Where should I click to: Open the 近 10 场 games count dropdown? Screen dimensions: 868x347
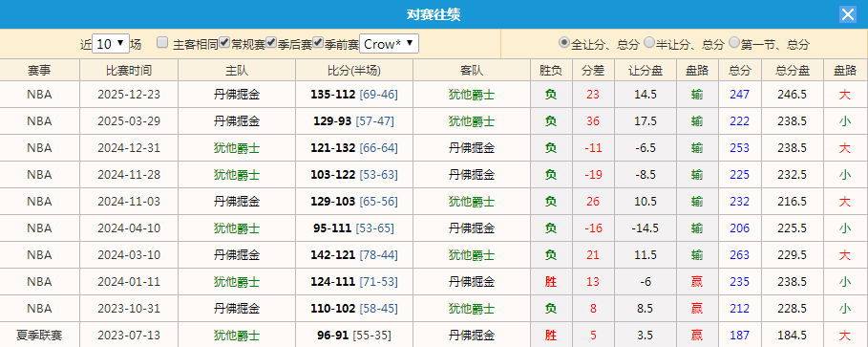[111, 44]
